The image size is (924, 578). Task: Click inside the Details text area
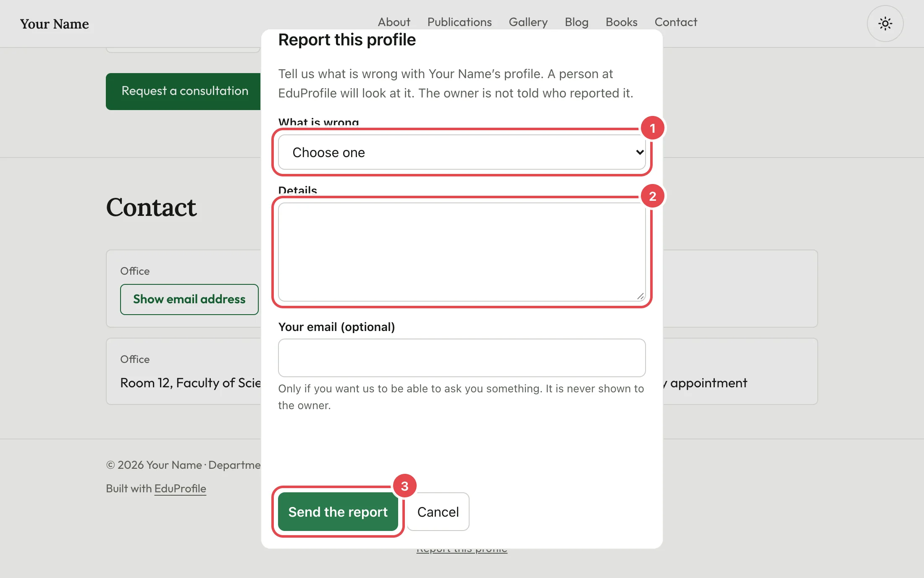(462, 252)
